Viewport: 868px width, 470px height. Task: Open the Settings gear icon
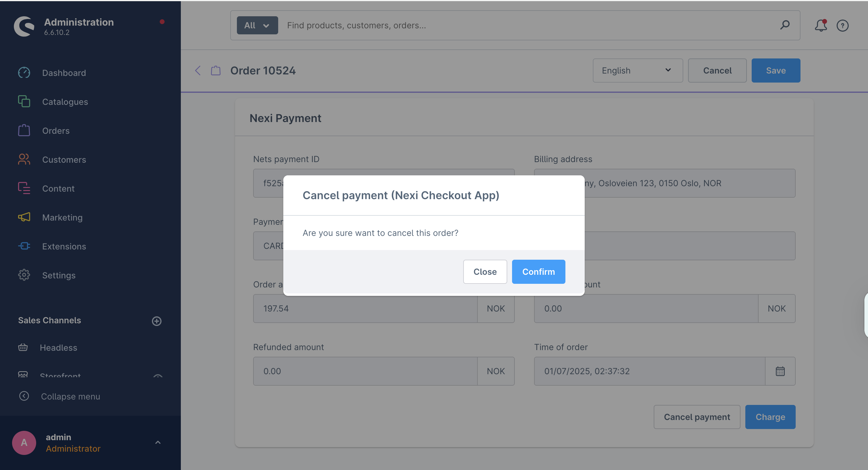(x=24, y=275)
